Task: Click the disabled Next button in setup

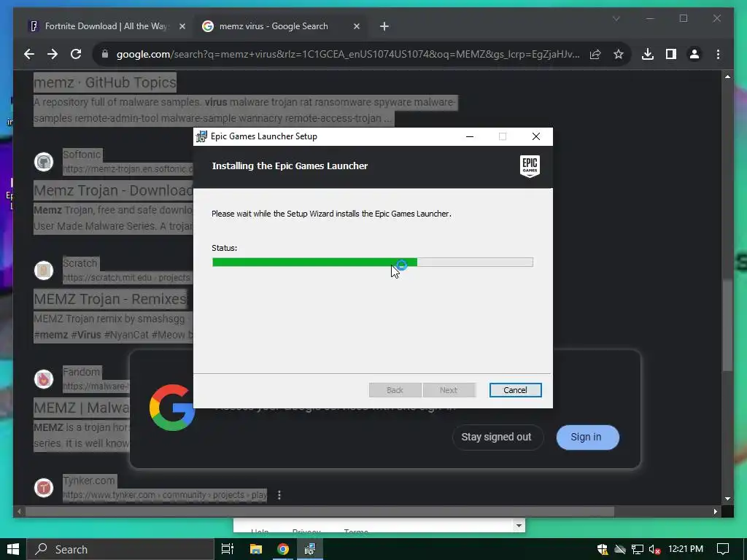Action: point(449,390)
